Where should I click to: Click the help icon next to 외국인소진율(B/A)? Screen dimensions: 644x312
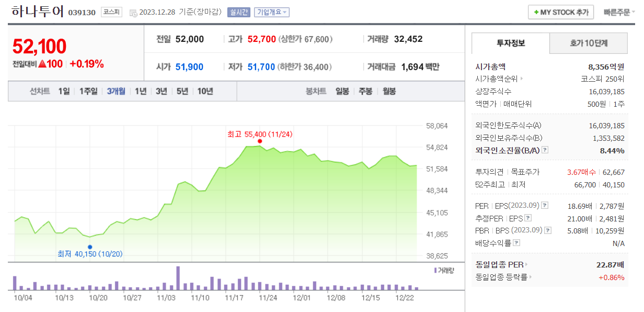click(x=545, y=150)
